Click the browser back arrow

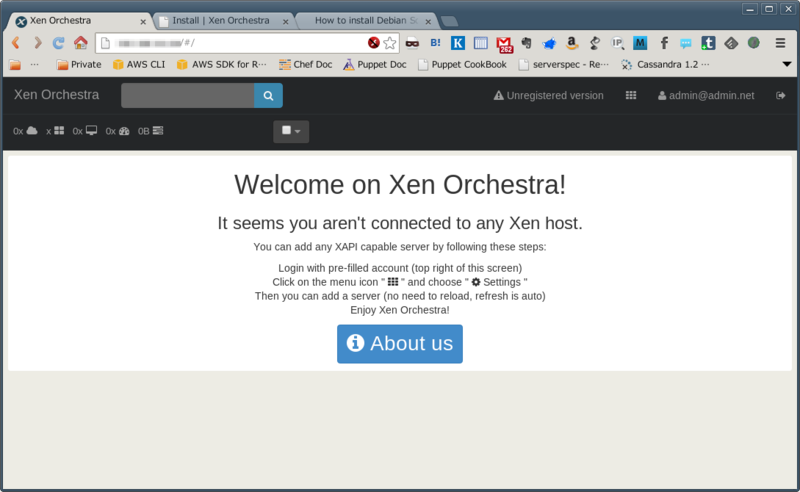click(16, 43)
